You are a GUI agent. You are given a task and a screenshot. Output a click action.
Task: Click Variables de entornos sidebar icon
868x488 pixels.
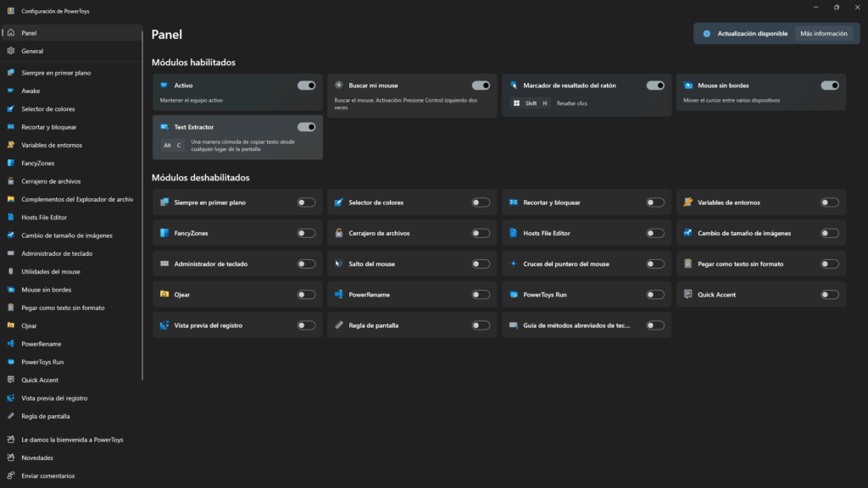(x=11, y=145)
